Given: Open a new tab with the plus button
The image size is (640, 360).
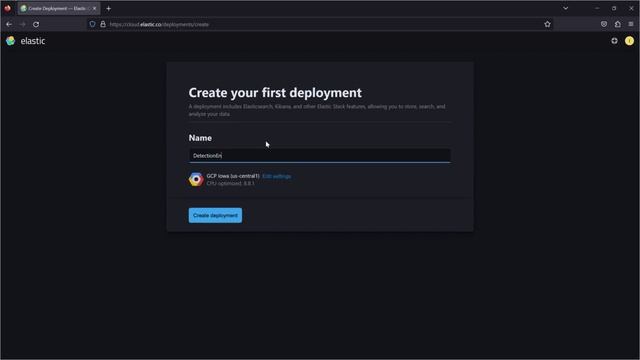Looking at the screenshot, I should (109, 9).
